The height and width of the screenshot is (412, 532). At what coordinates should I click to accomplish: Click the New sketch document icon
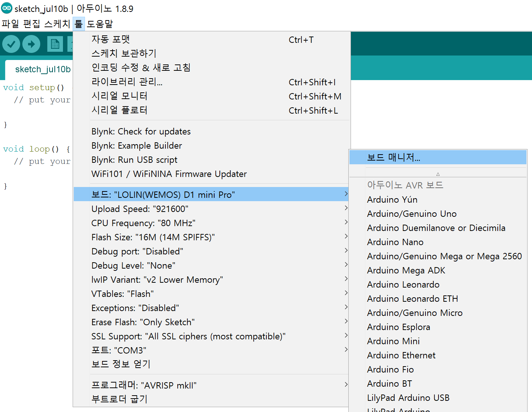[x=55, y=44]
